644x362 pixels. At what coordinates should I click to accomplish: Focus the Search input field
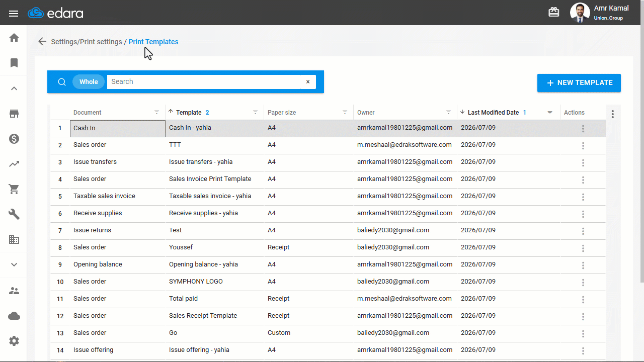click(x=204, y=82)
